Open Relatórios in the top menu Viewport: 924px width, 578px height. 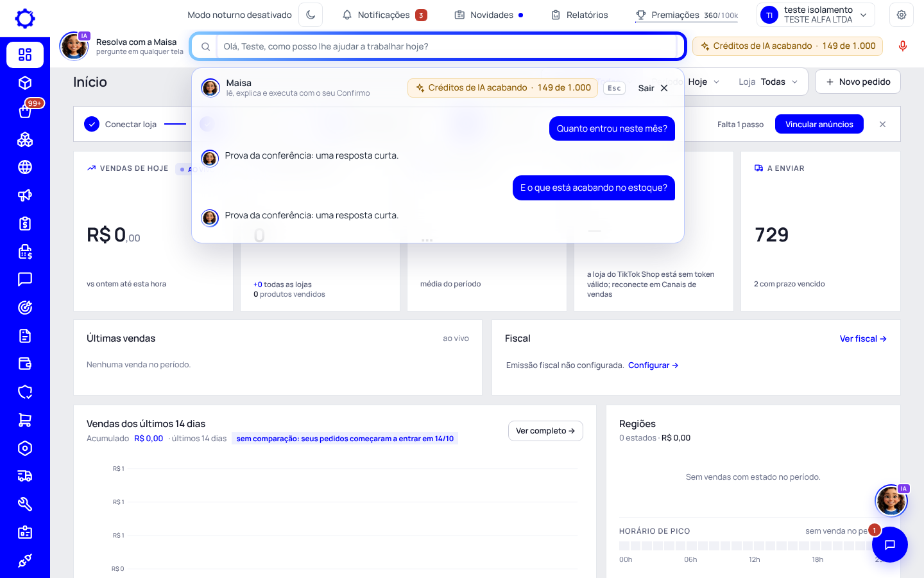(x=579, y=15)
